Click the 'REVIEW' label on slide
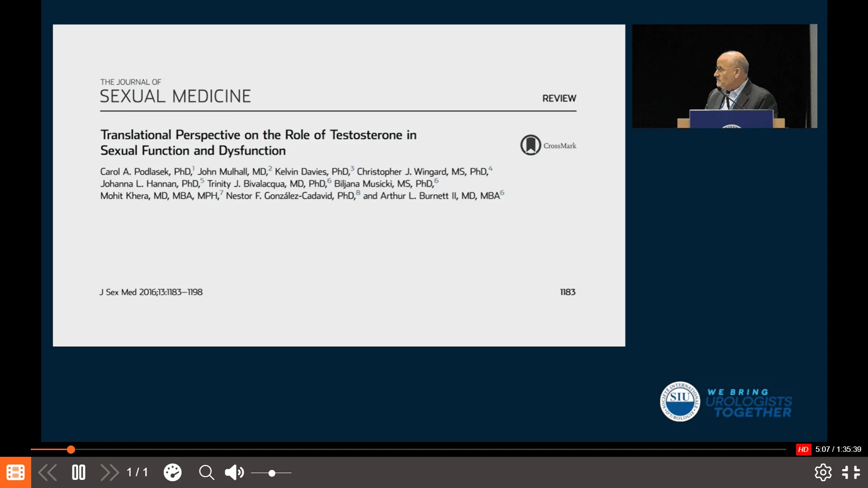 pyautogui.click(x=559, y=98)
